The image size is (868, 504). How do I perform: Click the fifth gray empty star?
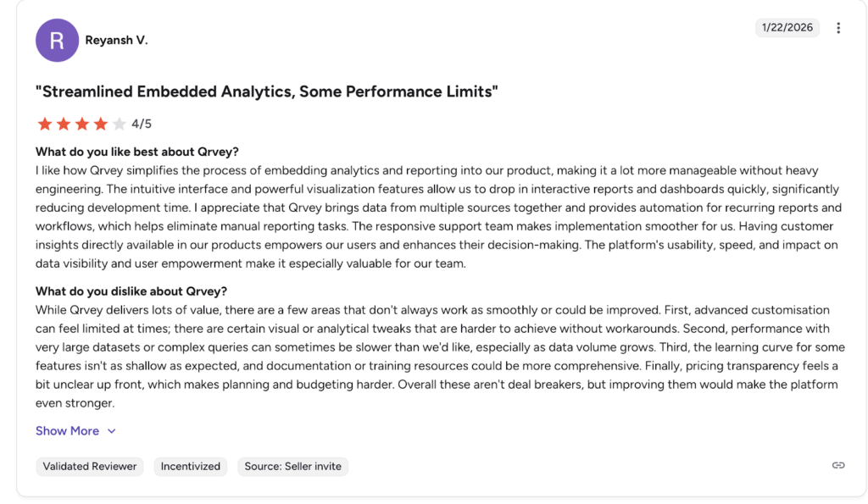pyautogui.click(x=120, y=125)
